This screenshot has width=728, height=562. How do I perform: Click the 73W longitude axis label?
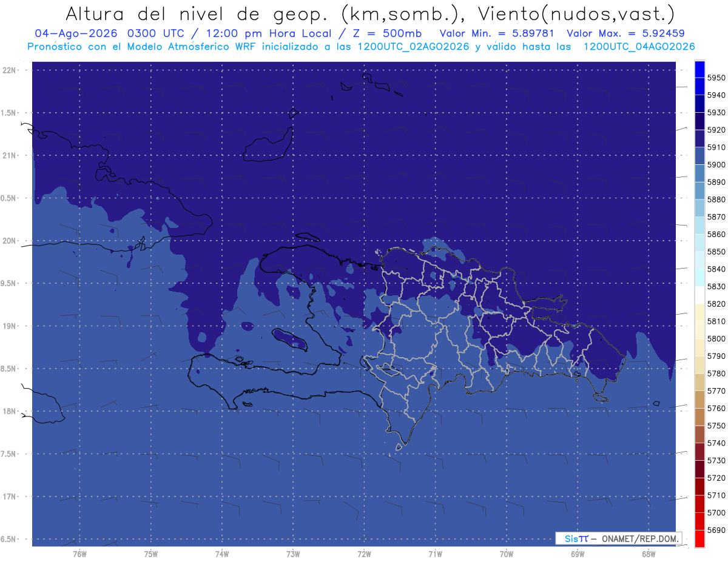(x=293, y=554)
